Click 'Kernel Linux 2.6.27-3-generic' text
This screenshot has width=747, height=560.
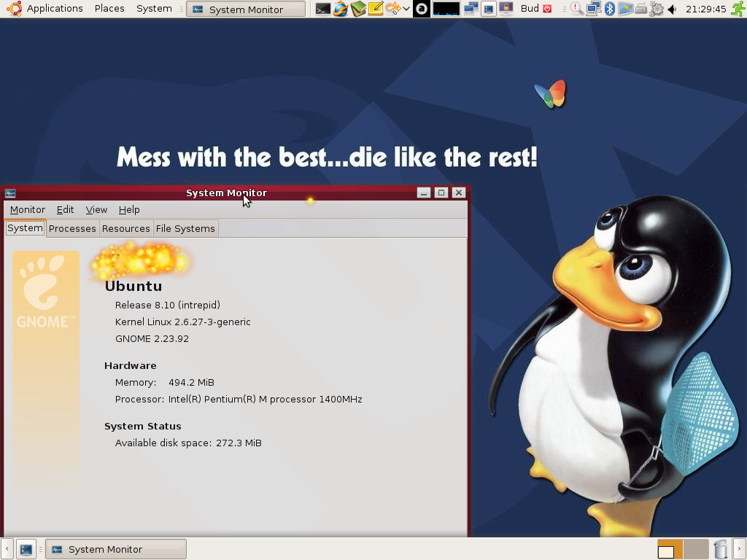(182, 322)
